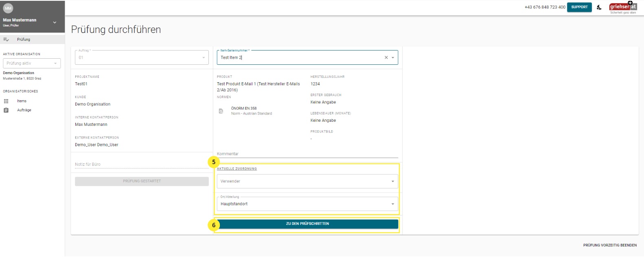Open the Ort/Abteilung Hauptstandort dropdown
This screenshot has width=644, height=257.
[307, 204]
